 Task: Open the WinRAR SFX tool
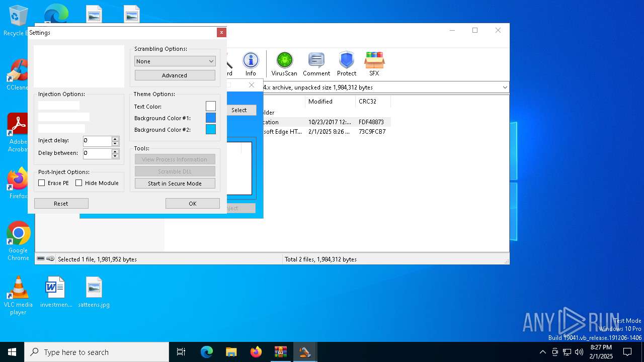tap(374, 64)
